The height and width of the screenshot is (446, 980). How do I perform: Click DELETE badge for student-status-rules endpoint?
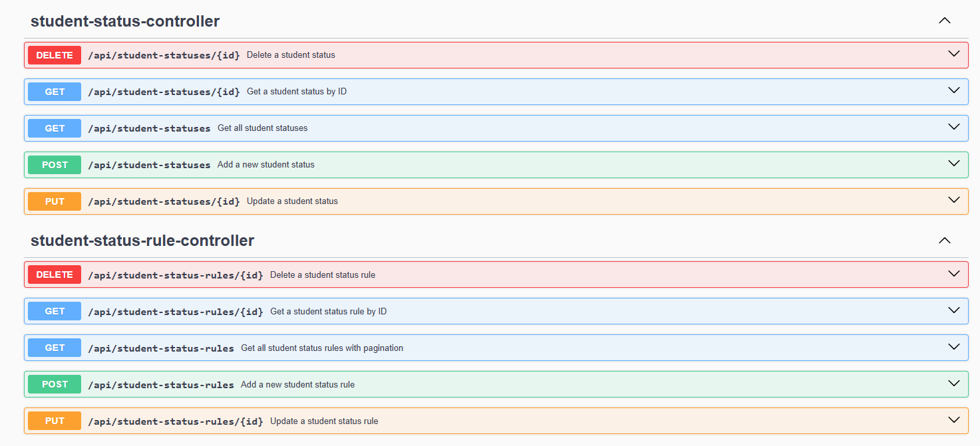pyautogui.click(x=55, y=275)
